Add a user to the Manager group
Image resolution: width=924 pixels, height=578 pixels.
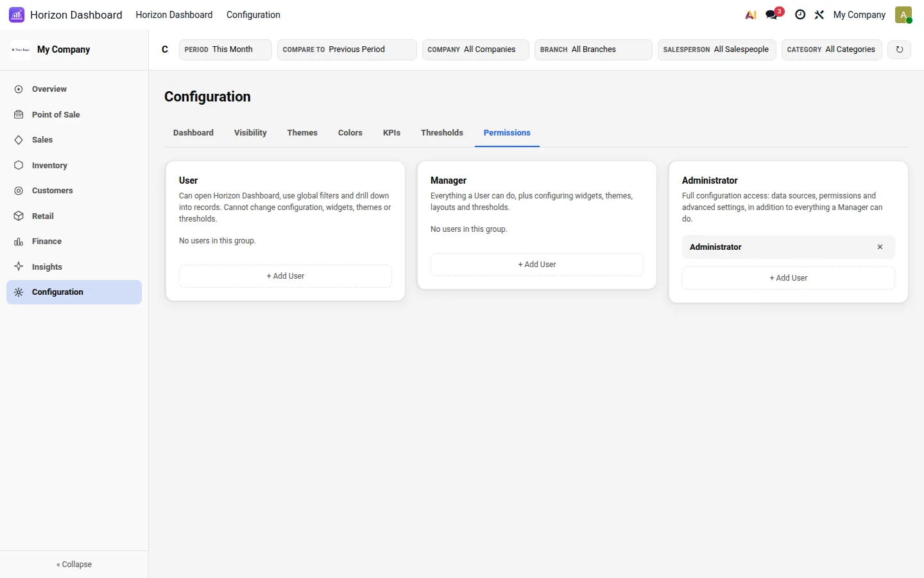pos(537,265)
